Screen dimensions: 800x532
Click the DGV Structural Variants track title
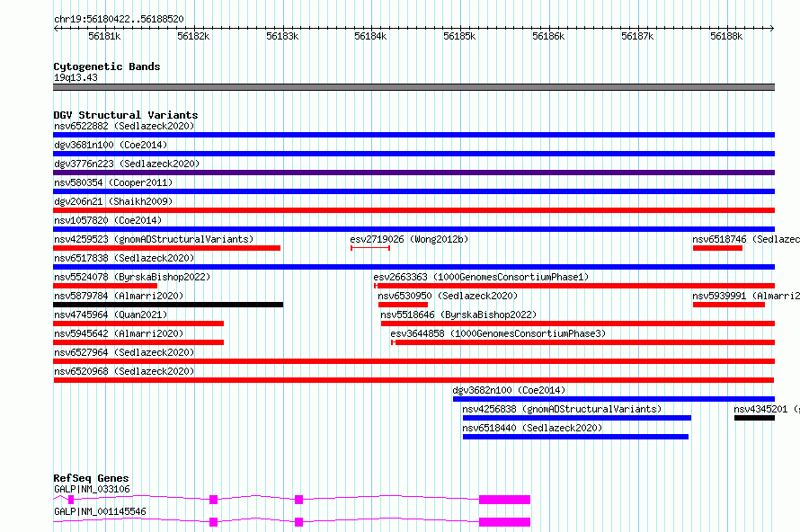(126, 115)
